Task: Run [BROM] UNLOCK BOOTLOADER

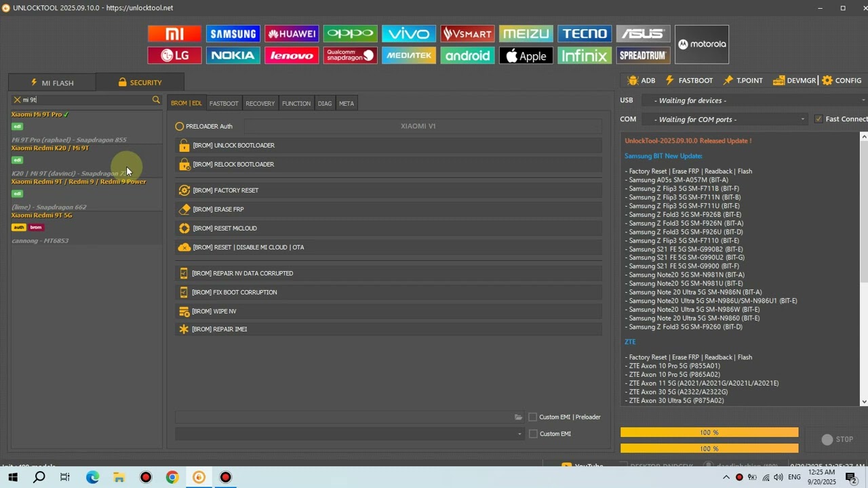Action: [x=389, y=146]
